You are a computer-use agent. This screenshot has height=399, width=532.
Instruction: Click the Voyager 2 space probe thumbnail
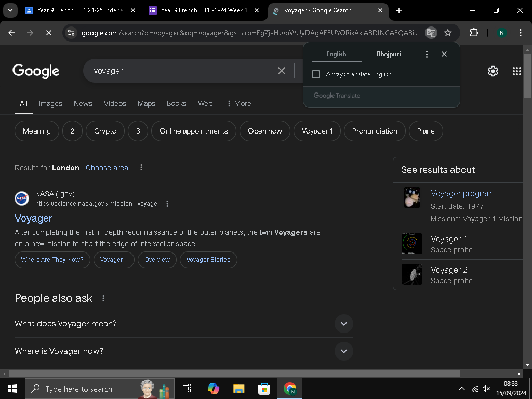point(412,274)
